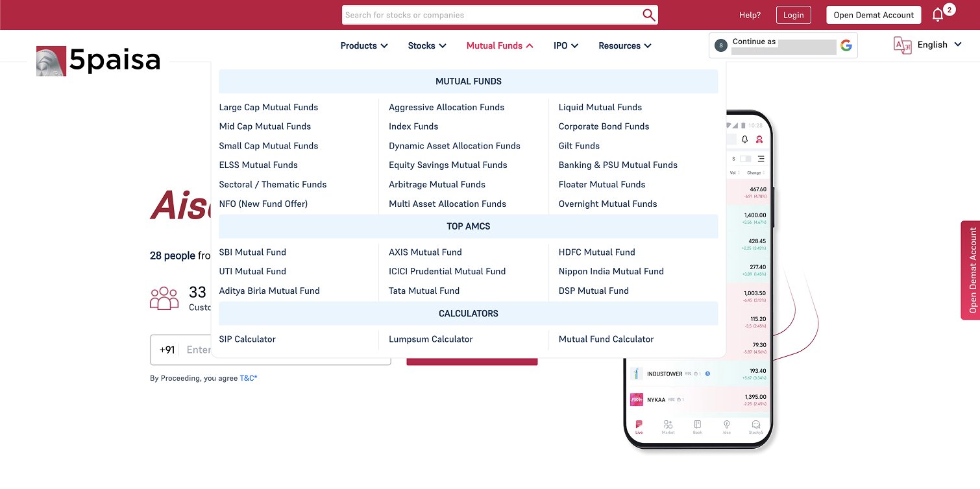The image size is (980, 489).
Task: Go to Corporate Bond Funds
Action: pos(604,126)
